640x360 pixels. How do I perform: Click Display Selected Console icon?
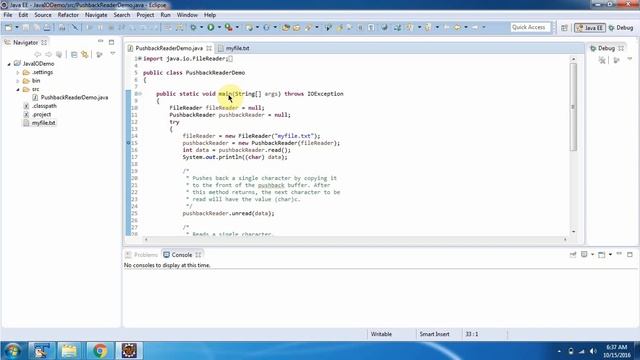584,254
